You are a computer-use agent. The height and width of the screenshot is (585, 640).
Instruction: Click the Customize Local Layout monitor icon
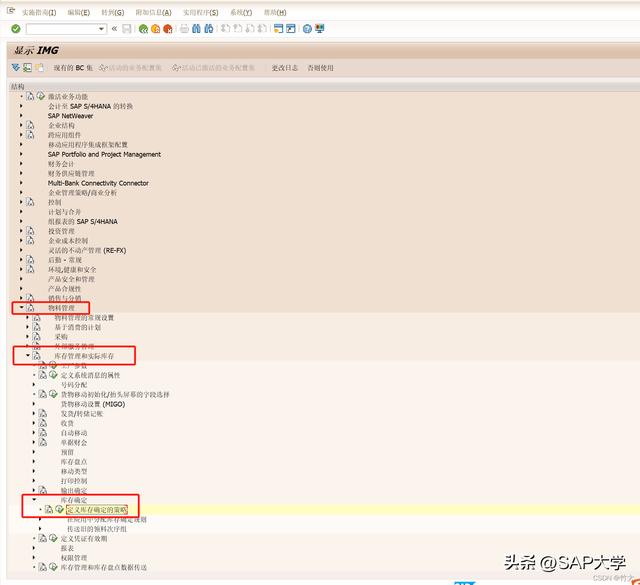320,29
